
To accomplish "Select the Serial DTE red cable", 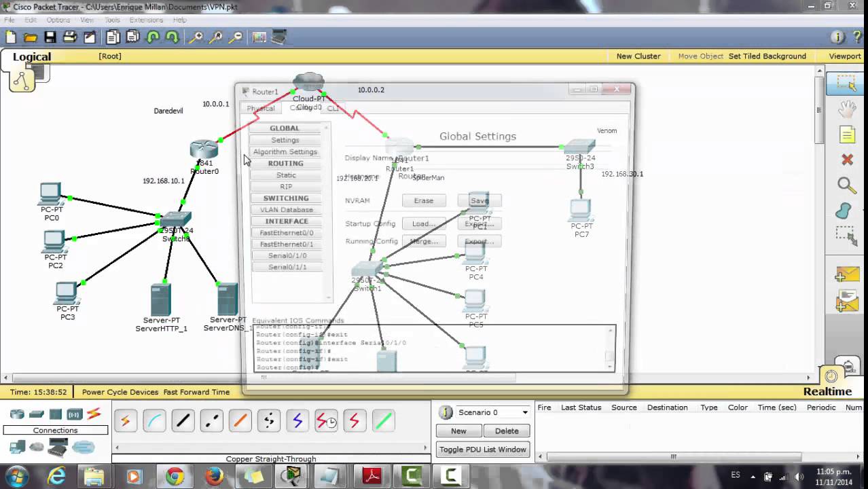I will 354,421.
